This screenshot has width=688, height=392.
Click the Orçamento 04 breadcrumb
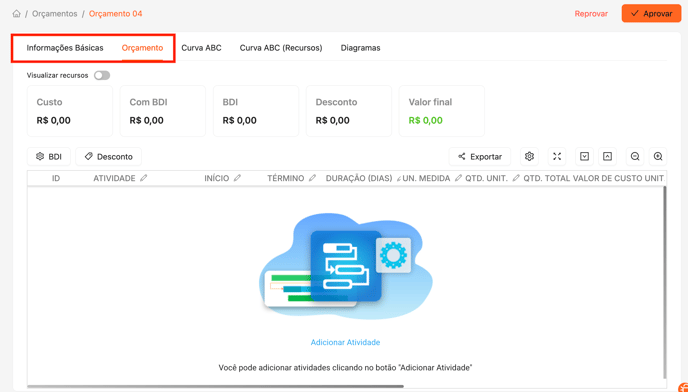click(x=115, y=14)
